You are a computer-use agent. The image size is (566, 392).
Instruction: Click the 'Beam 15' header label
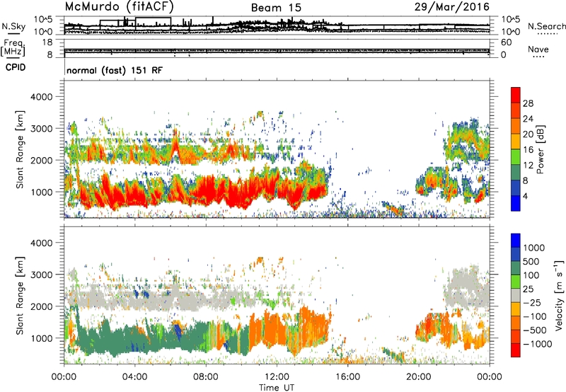click(x=276, y=8)
